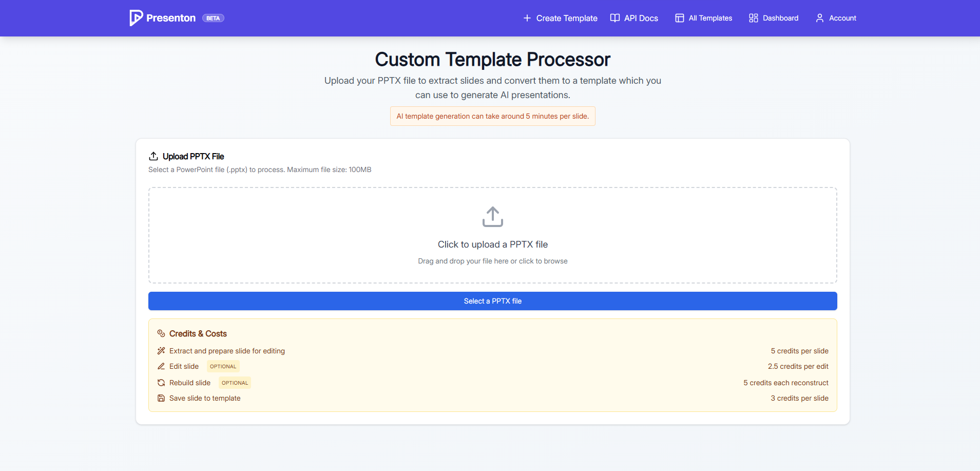Click the save icon beside Save slide to template
This screenshot has height=471, width=980.
click(161, 398)
